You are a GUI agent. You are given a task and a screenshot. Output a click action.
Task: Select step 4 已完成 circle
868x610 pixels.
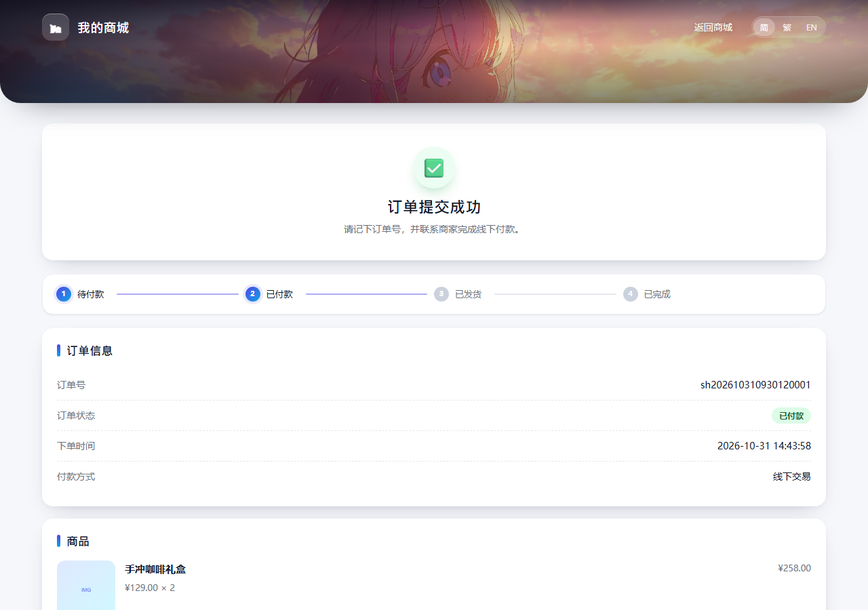click(x=631, y=293)
